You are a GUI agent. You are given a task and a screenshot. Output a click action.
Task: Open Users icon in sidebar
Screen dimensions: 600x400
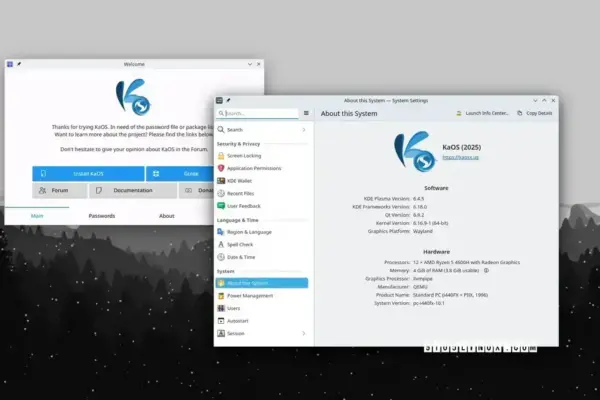221,308
